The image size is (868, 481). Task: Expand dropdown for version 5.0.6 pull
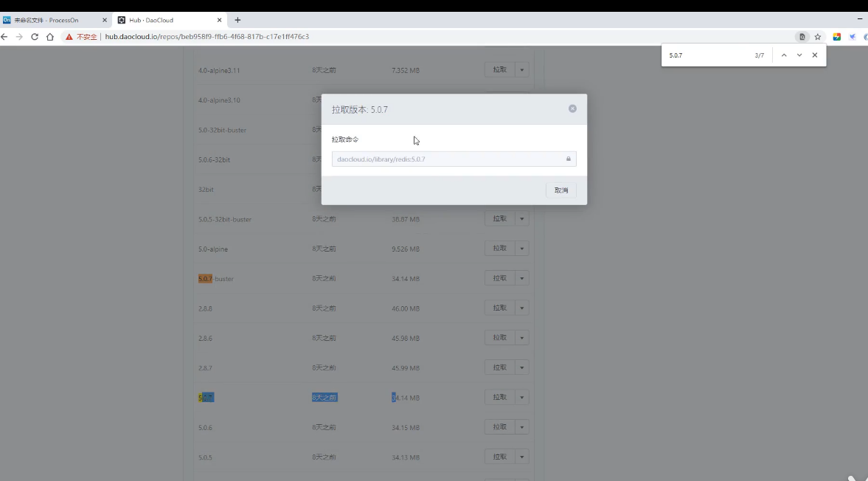coord(522,427)
